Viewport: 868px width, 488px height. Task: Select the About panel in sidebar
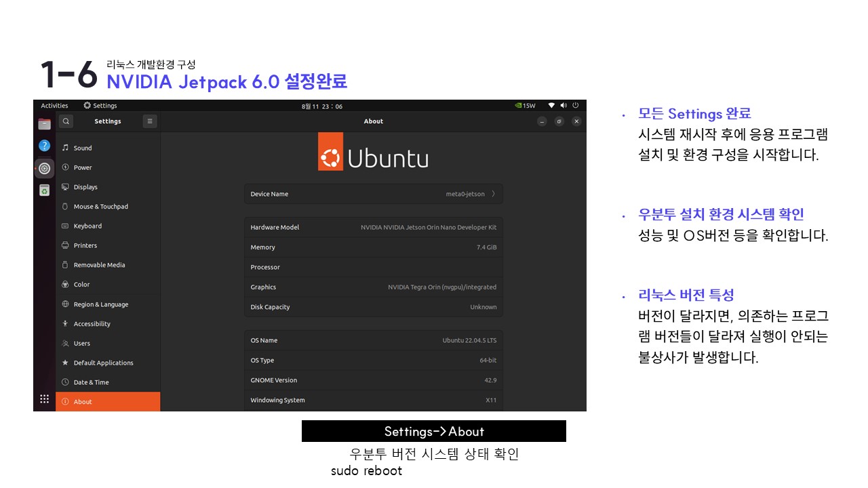108,402
